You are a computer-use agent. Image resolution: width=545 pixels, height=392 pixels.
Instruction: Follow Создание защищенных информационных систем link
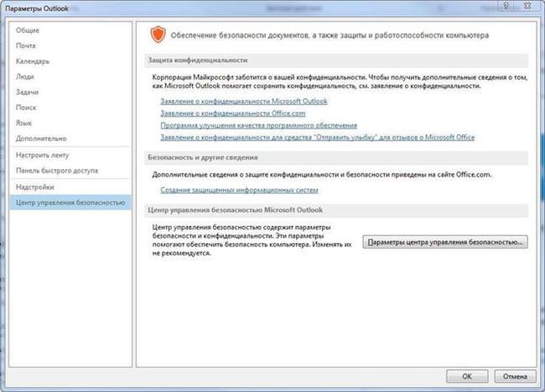[x=239, y=190]
